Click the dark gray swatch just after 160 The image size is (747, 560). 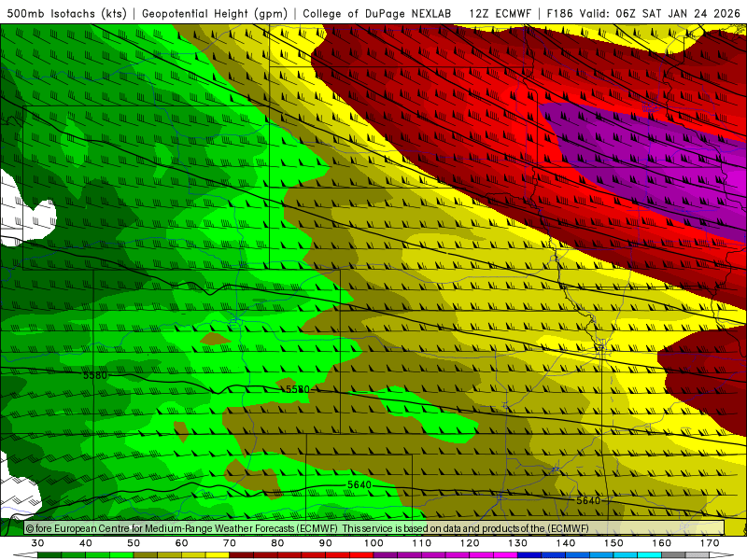point(673,555)
